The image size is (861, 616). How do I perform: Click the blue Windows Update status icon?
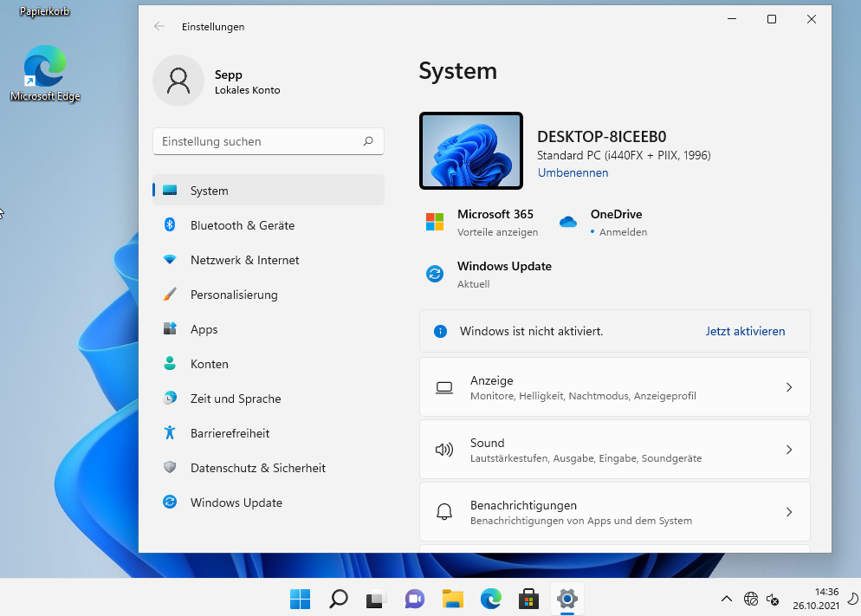pos(435,274)
